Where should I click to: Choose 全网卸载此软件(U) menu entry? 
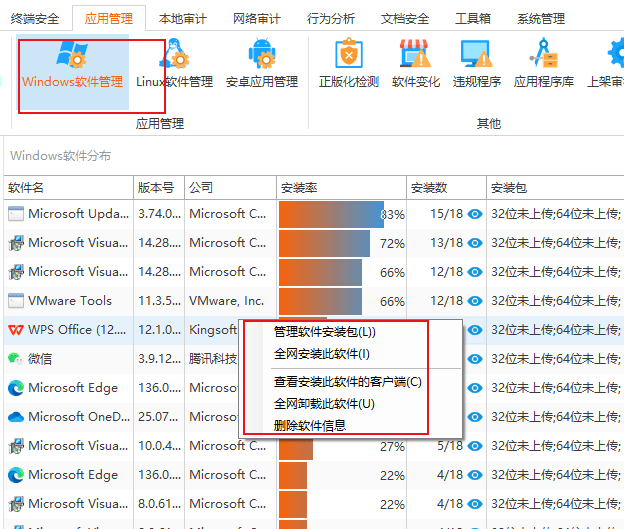[x=324, y=404]
